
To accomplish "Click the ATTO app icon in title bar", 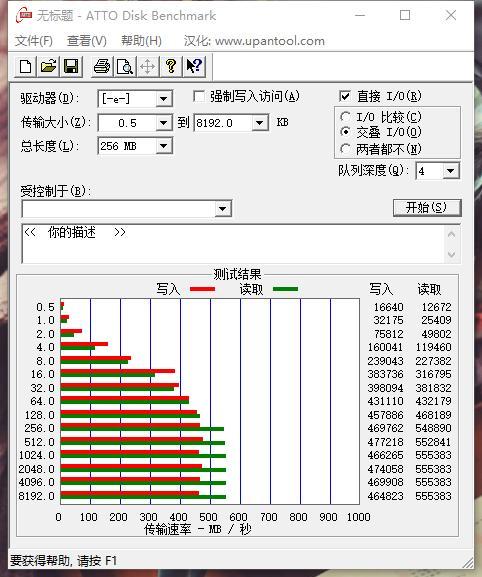I will pos(24,15).
